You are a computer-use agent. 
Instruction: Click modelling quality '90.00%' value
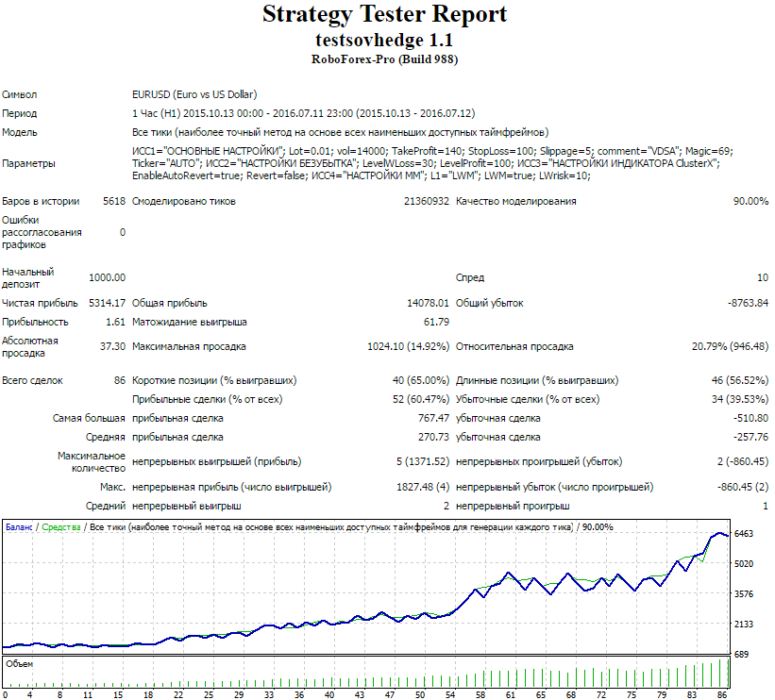(x=750, y=201)
